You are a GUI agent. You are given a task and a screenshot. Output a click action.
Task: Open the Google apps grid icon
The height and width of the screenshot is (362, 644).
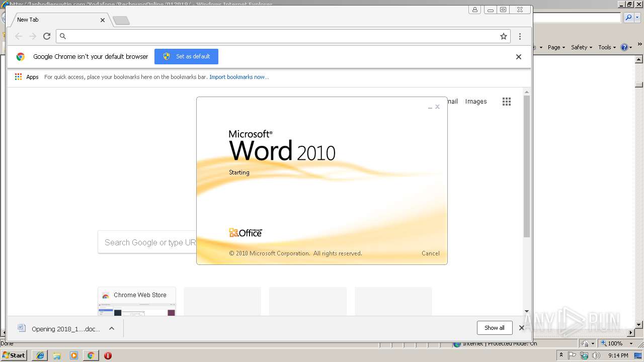coord(507,102)
